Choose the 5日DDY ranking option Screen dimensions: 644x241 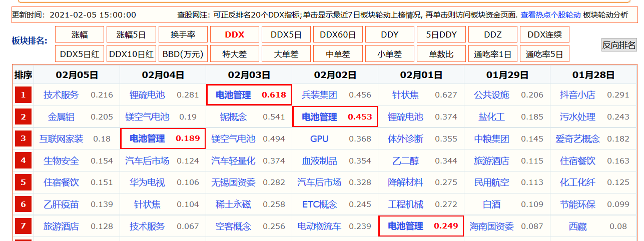441,34
